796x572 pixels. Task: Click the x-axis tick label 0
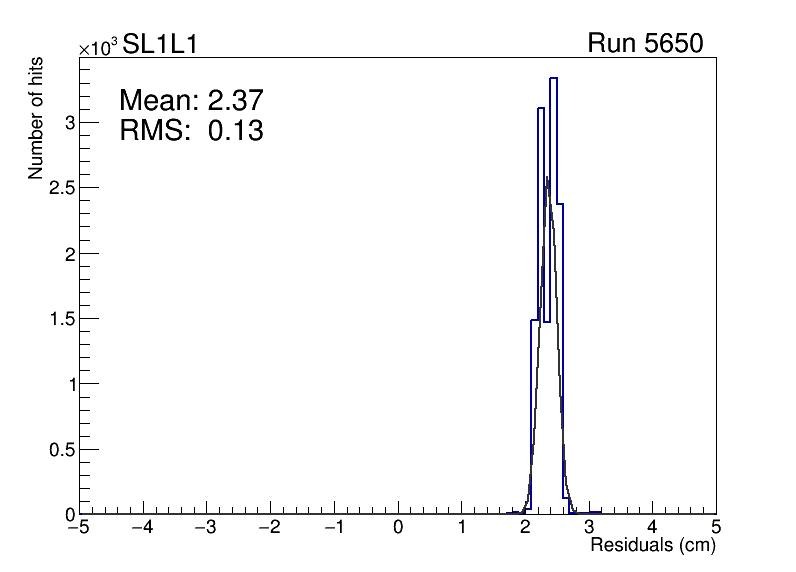[399, 527]
